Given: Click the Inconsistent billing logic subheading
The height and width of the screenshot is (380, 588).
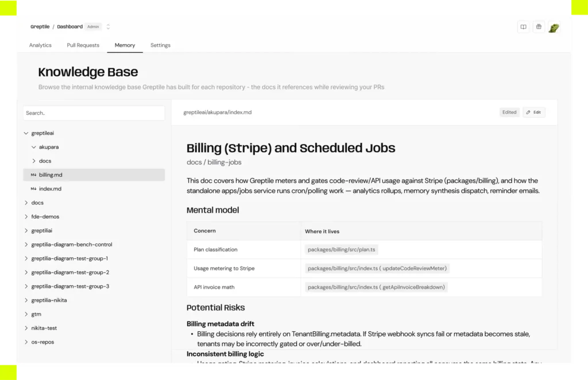Looking at the screenshot, I should [225, 354].
